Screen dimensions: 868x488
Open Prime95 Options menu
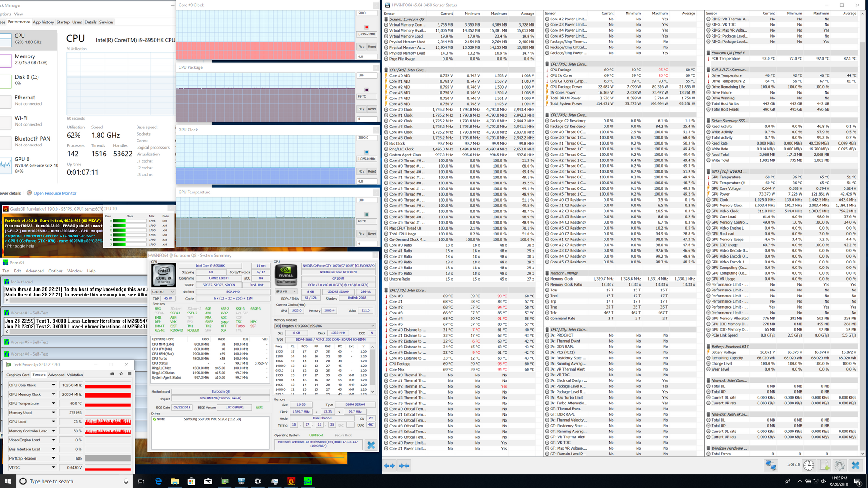[56, 271]
